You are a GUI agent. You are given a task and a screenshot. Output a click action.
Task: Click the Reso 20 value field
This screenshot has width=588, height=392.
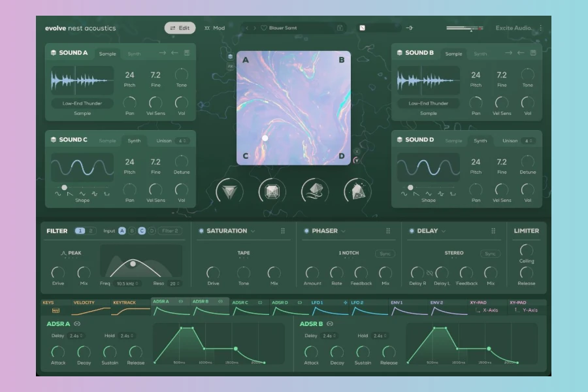(174, 284)
